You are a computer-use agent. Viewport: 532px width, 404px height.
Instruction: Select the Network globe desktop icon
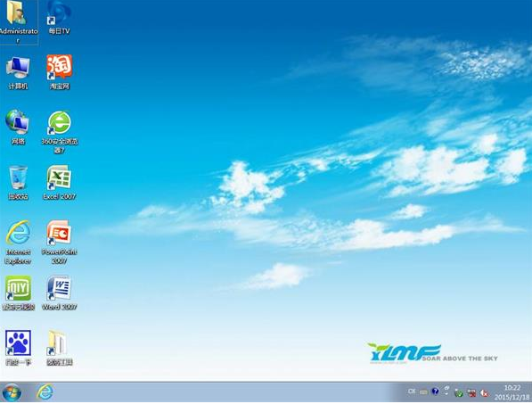coord(18,127)
